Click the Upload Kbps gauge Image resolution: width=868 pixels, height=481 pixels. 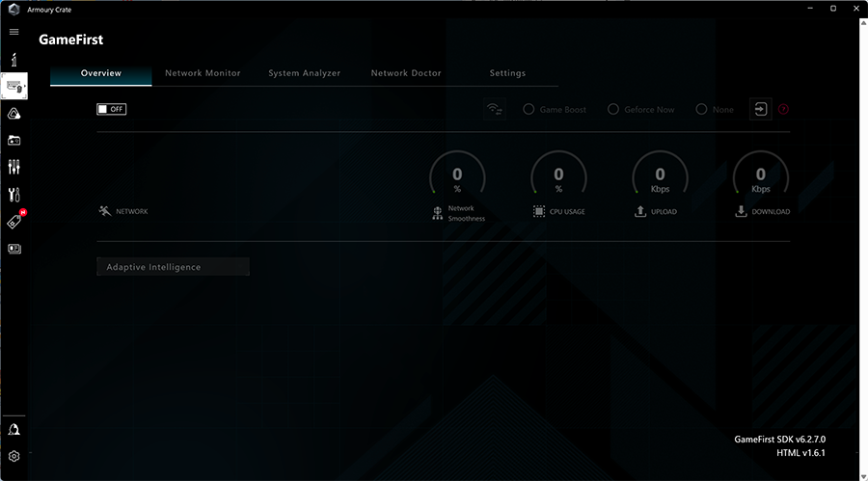coord(660,173)
